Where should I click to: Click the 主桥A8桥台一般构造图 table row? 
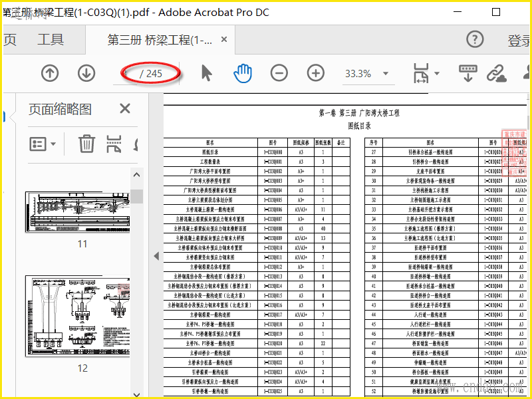pos(257,353)
